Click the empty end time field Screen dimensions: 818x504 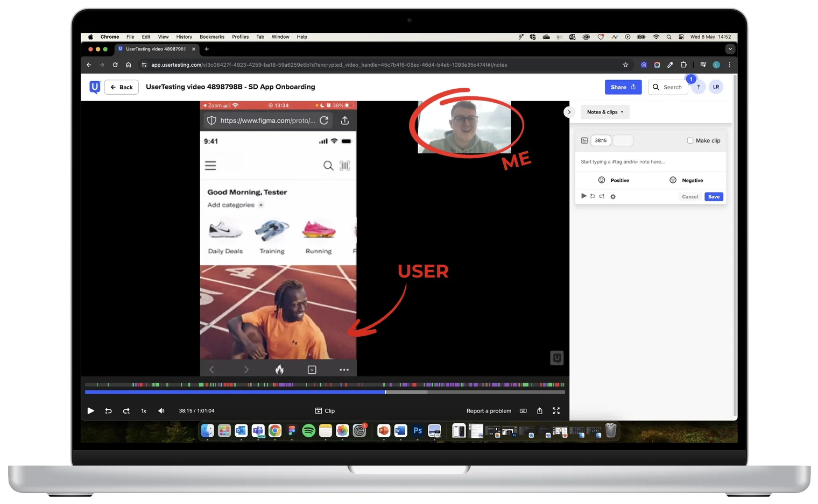[x=623, y=140]
